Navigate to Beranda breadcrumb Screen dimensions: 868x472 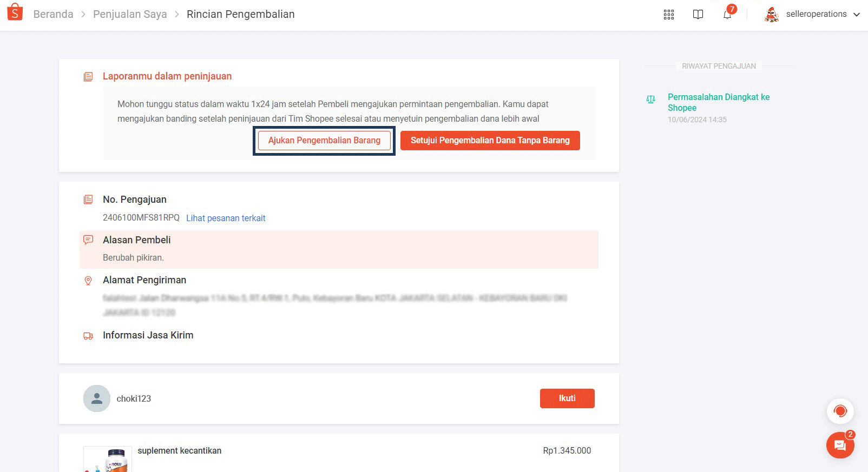tap(53, 14)
